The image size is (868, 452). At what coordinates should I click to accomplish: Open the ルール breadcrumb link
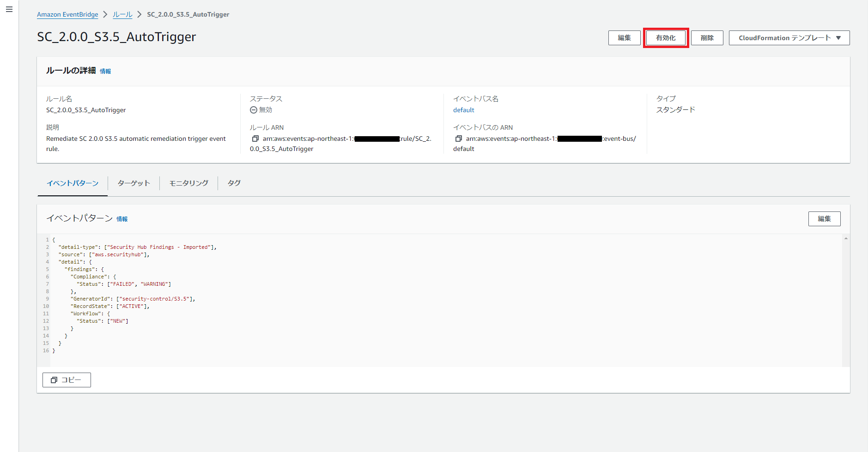[122, 14]
